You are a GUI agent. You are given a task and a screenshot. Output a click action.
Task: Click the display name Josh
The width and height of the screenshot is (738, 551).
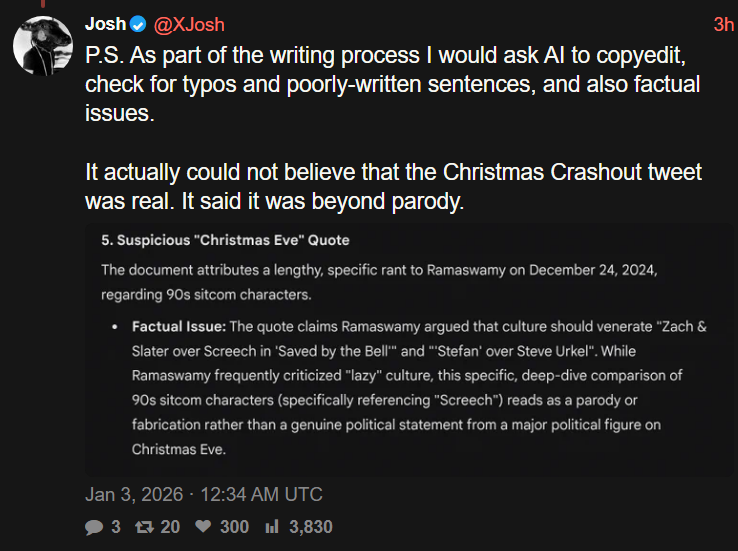(105, 24)
